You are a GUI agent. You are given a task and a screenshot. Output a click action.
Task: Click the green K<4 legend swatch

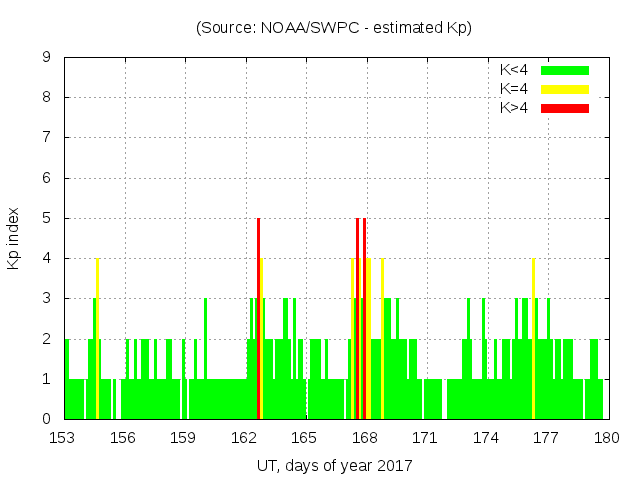(x=565, y=70)
